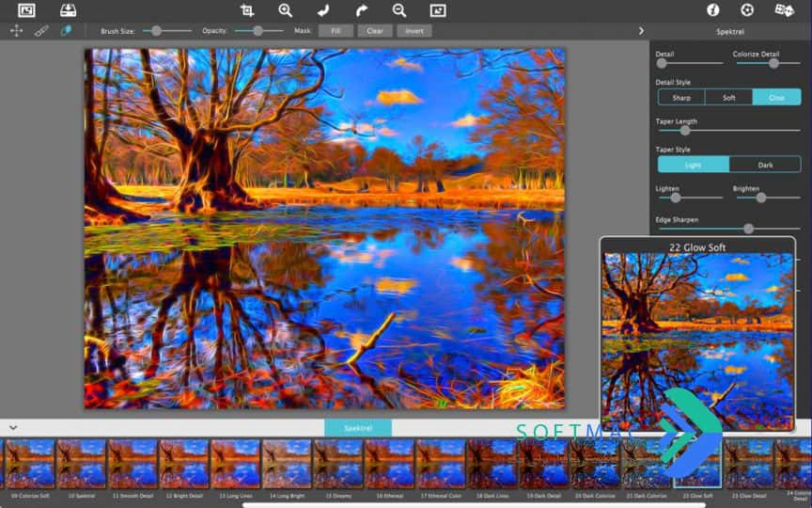Click the mask Clear button
The height and width of the screenshot is (508, 812).
click(x=375, y=31)
